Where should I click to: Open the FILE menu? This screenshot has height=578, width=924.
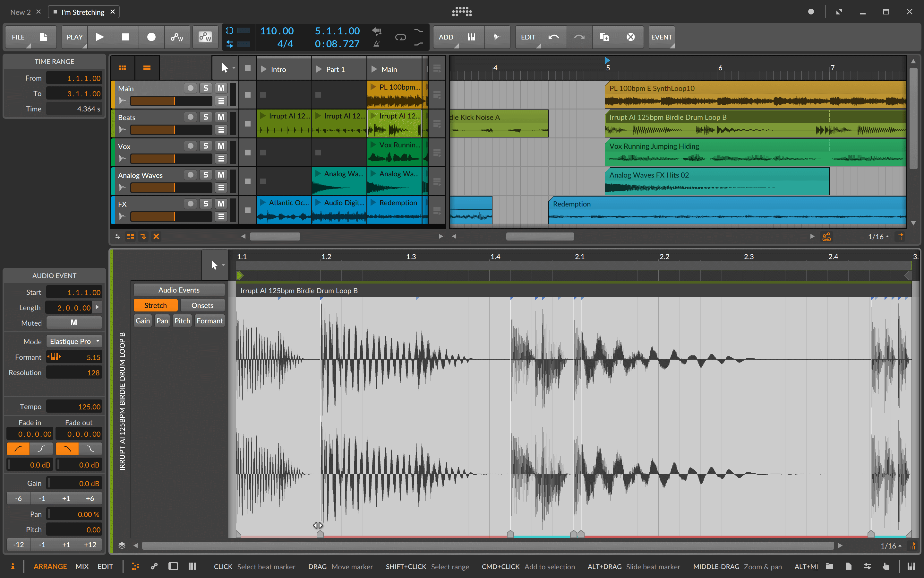pyautogui.click(x=18, y=37)
